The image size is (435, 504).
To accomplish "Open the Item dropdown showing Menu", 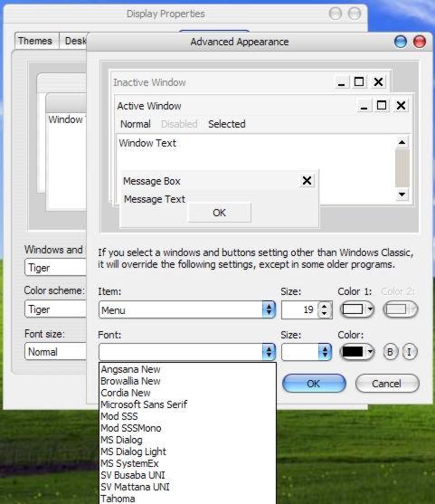I will tap(187, 309).
